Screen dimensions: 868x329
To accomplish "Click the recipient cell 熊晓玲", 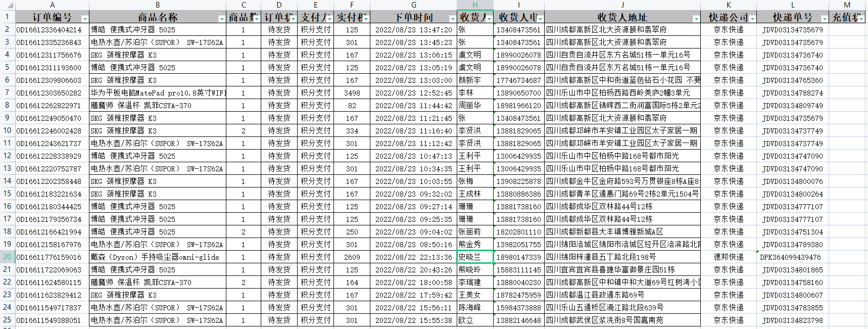I will pos(475,270).
